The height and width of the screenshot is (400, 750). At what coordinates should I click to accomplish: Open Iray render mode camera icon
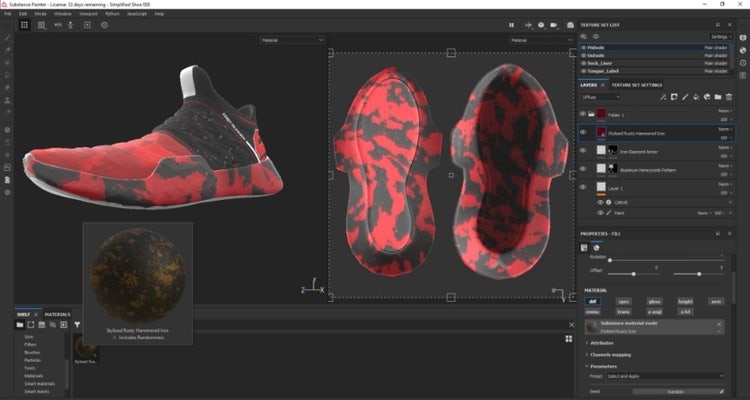pyautogui.click(x=570, y=25)
